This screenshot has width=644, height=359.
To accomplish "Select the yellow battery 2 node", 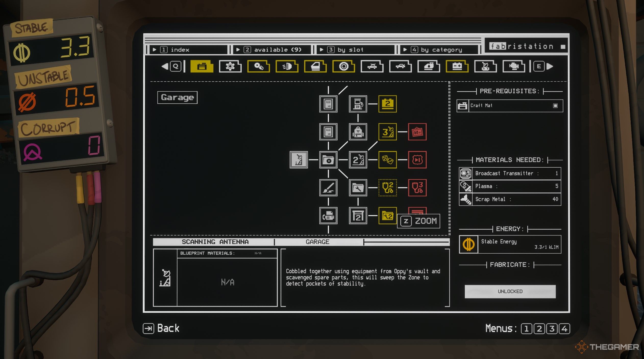I will 387,104.
